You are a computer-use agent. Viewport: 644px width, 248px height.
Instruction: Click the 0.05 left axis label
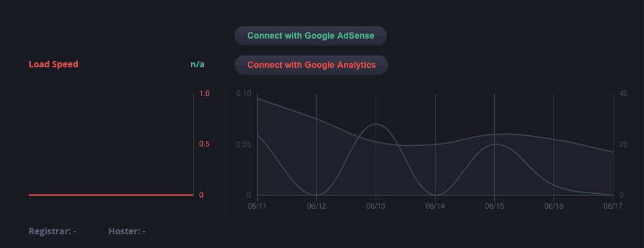click(x=244, y=145)
